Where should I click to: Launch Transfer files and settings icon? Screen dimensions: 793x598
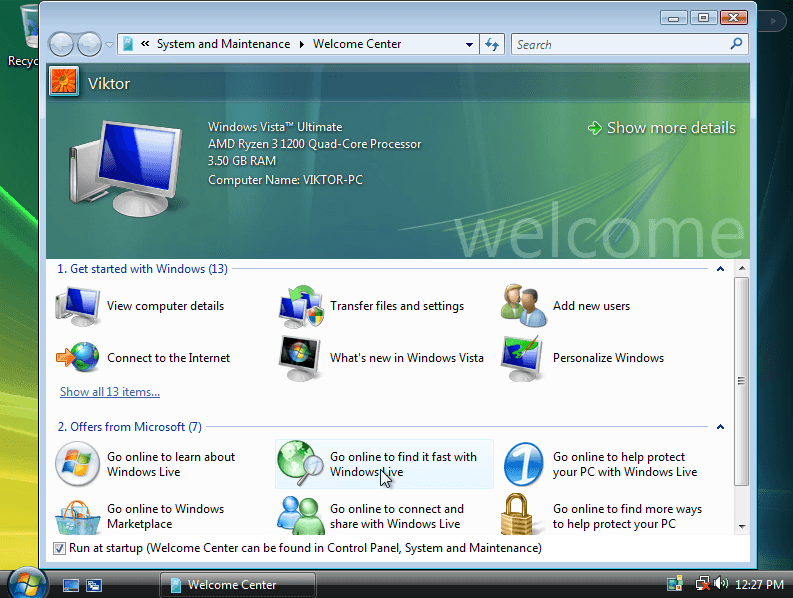pyautogui.click(x=300, y=306)
